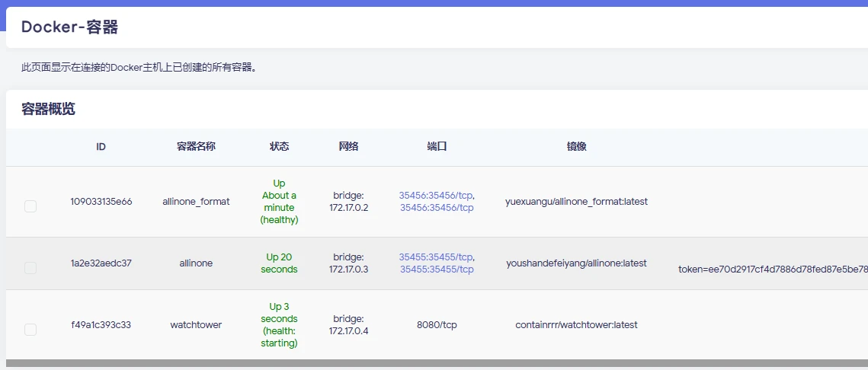Open the second 35456:35456/tcp port link
868x370 pixels.
tap(437, 208)
